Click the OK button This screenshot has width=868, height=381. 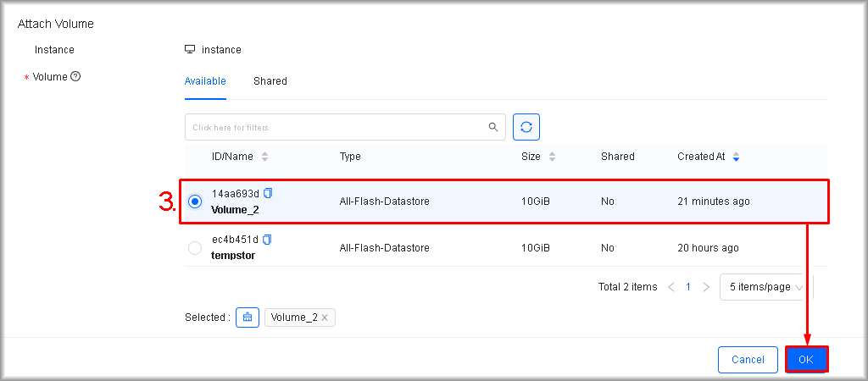[805, 360]
